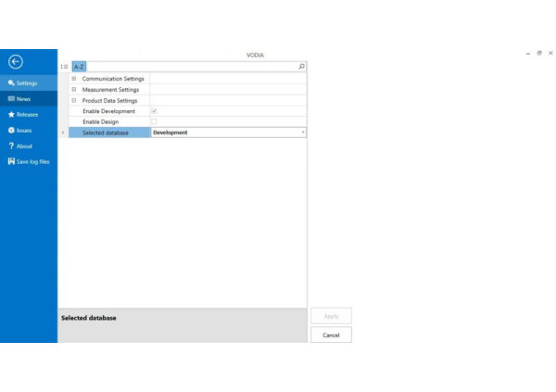
Task: Expand Measurement Settings group
Action: 74,90
